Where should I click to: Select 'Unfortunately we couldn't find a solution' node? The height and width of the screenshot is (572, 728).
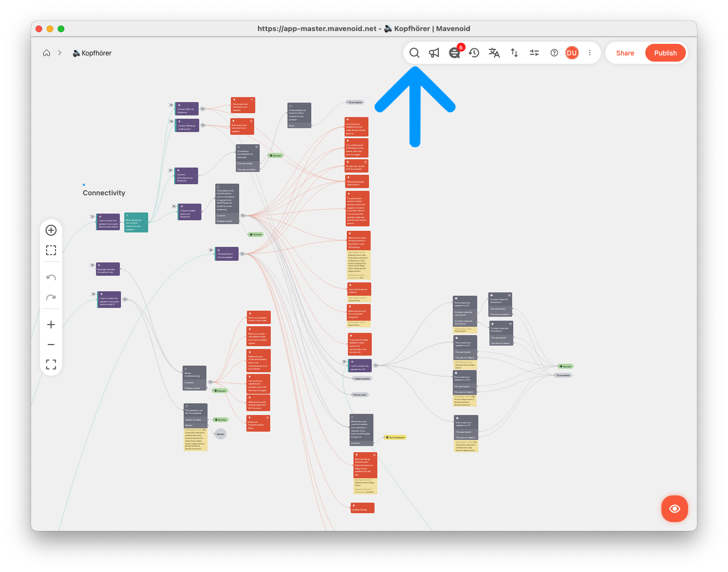299,115
